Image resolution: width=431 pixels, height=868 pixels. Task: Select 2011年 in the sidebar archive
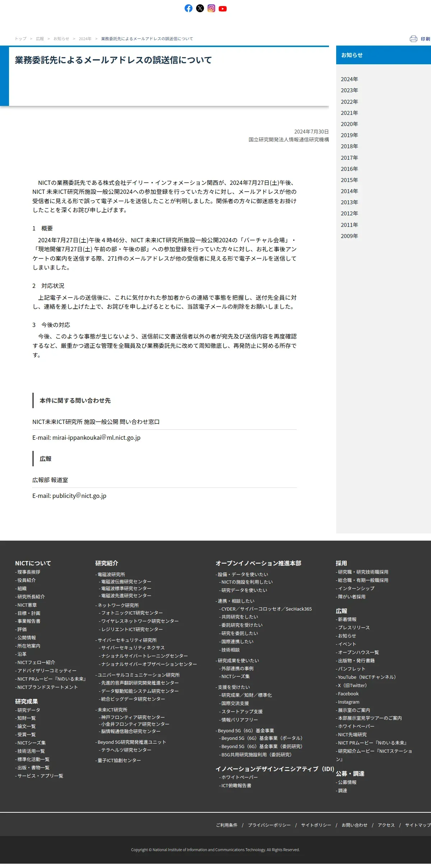point(349,225)
